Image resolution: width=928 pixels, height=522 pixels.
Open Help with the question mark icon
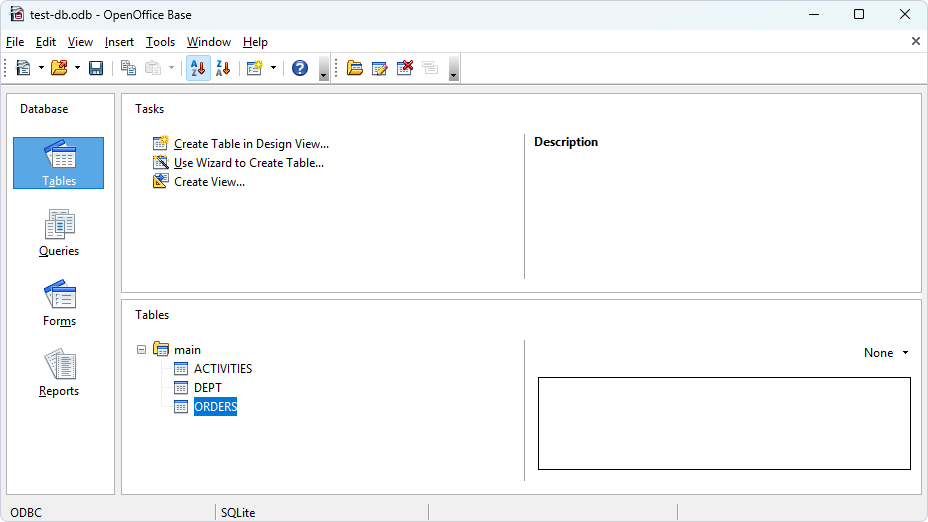300,68
